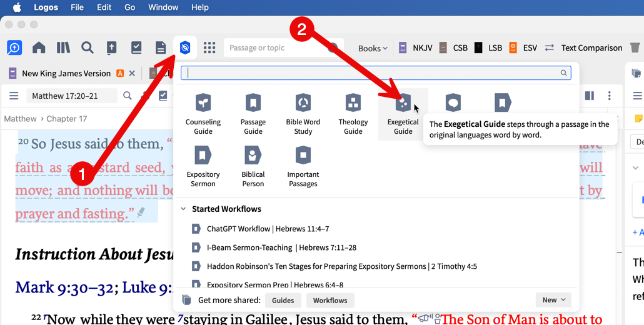This screenshot has height=325, width=644.
Task: Open the speech-bubble guide icon
Action: pyautogui.click(x=453, y=102)
